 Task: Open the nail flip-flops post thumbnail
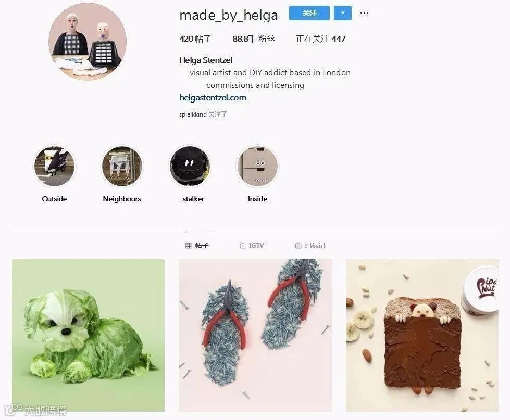click(255, 335)
